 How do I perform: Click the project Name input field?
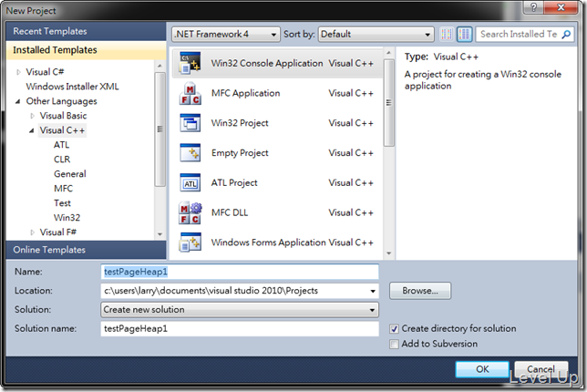(x=240, y=272)
